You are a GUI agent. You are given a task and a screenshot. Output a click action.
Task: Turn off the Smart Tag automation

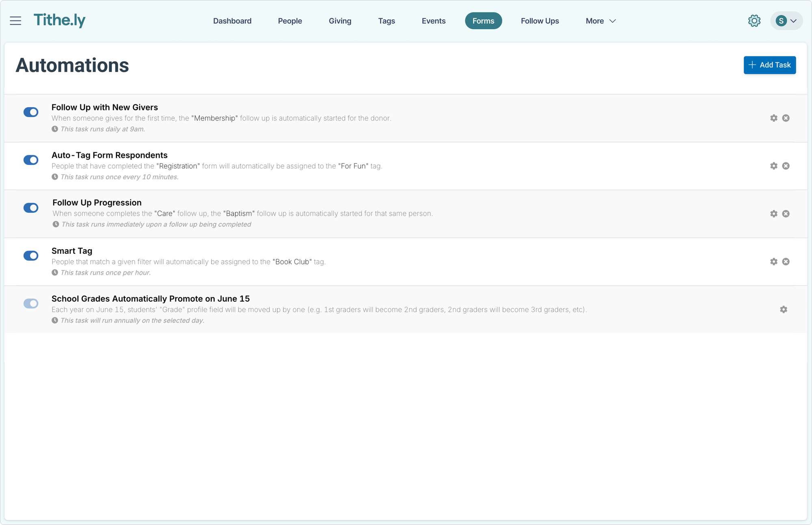click(x=31, y=256)
